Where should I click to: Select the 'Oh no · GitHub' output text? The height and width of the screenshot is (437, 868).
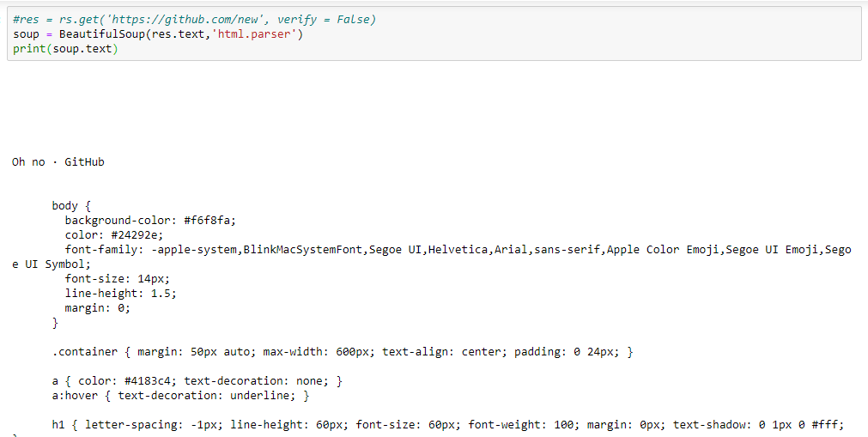click(x=58, y=161)
